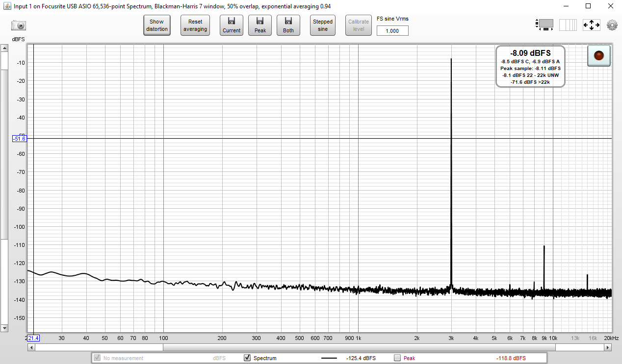Click the horizontal scrollbar left arrow
Screen dimensions: 622x364
point(31,347)
